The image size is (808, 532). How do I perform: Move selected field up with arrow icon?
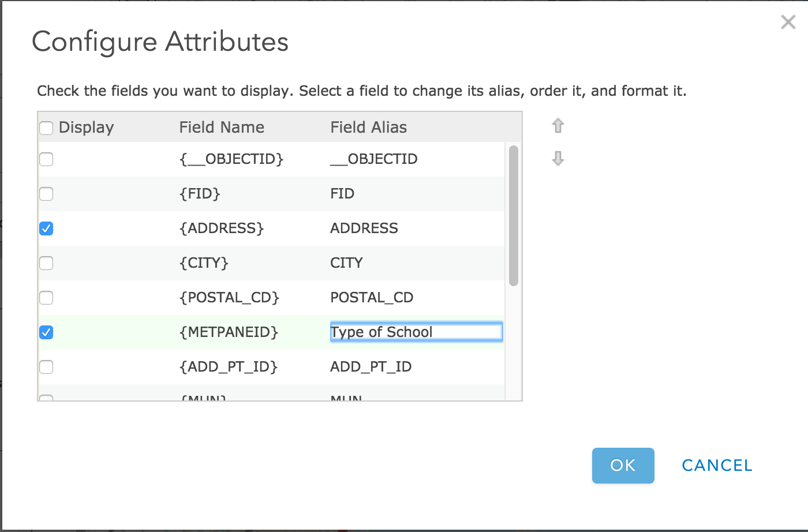558,126
